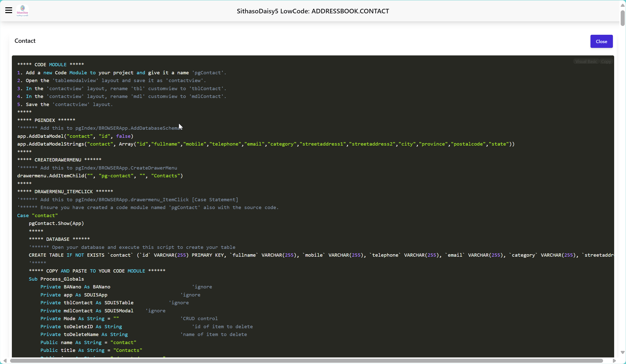Copy the code with Copy button
The height and width of the screenshot is (364, 626).
(606, 62)
